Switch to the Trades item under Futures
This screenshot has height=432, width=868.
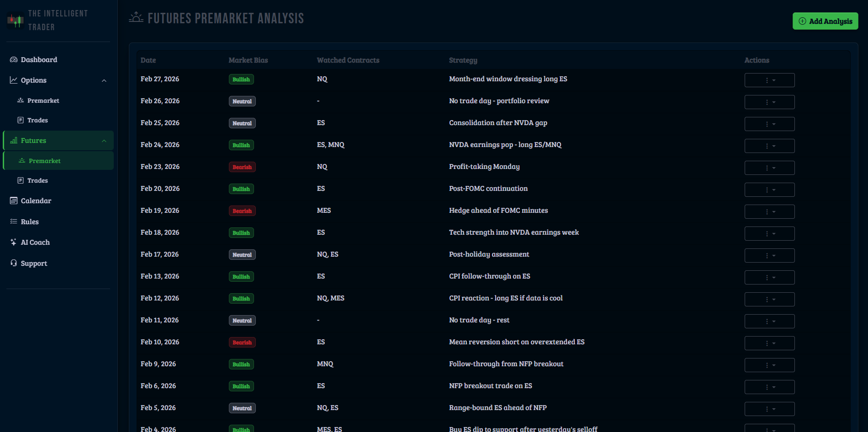click(x=37, y=180)
